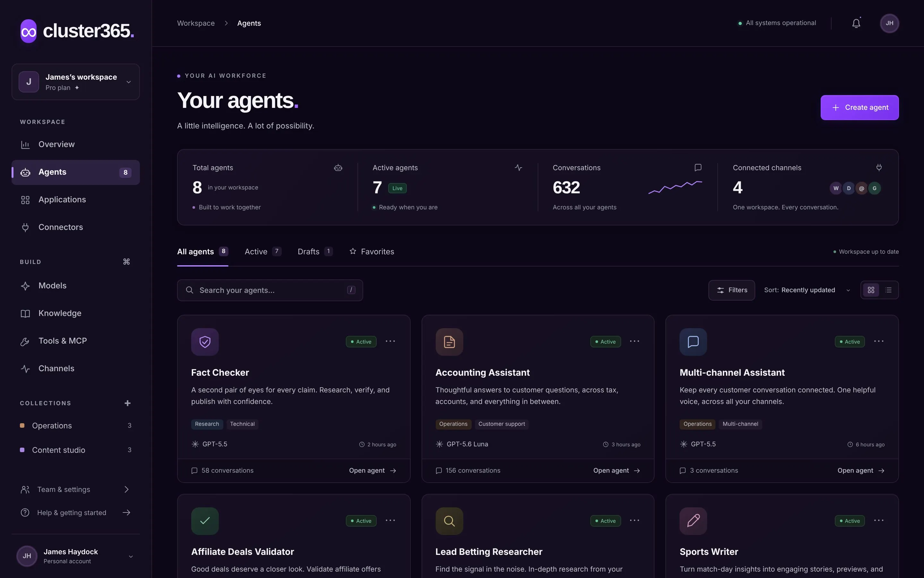
Task: Add a collection with the plus icon
Action: pyautogui.click(x=127, y=403)
